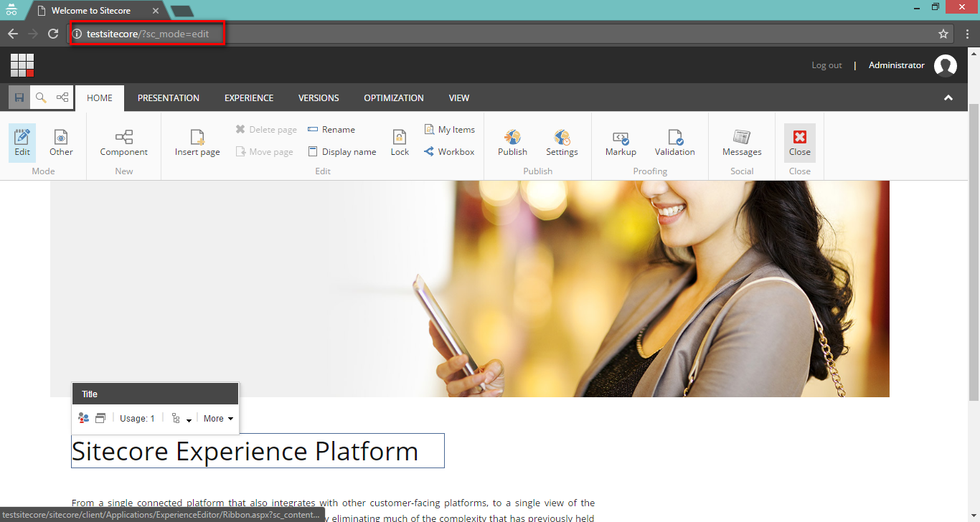The height and width of the screenshot is (522, 980).
Task: Open My Items
Action: pyautogui.click(x=450, y=130)
